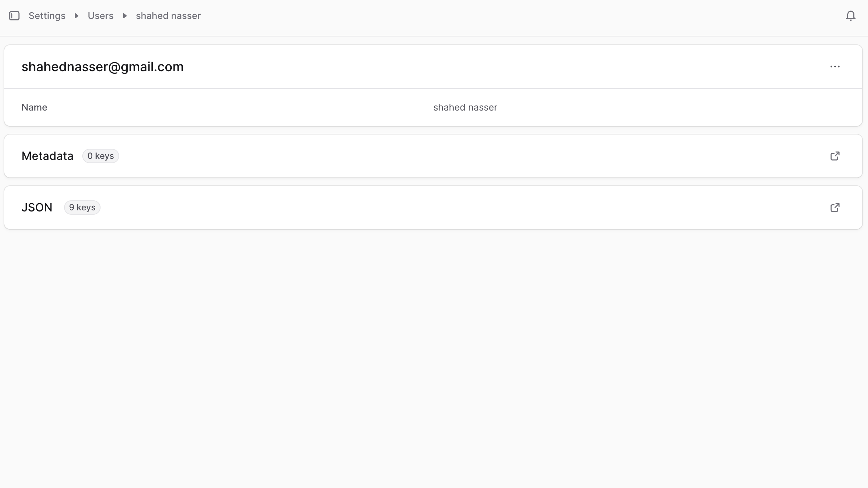
Task: Click the 9 keys badge
Action: click(82, 208)
